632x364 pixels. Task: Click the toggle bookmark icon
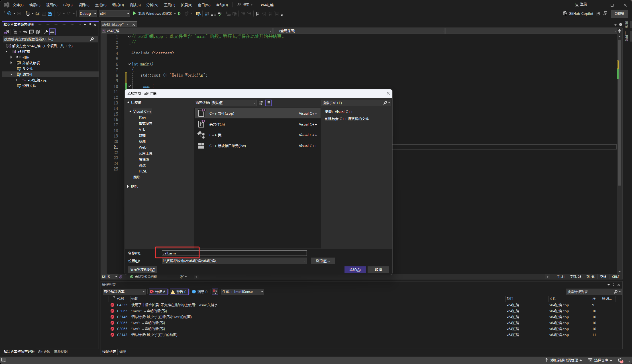pos(258,14)
